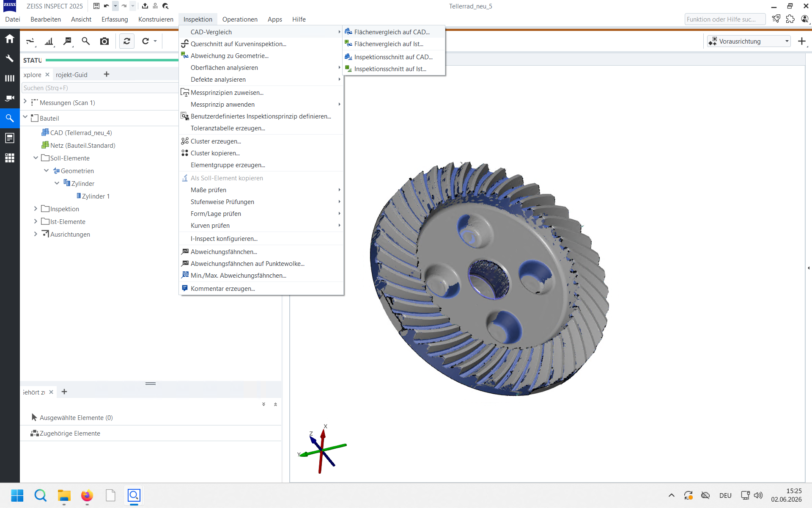812x508 pixels.
Task: Click the histogram chart toolbar icon
Action: (49, 41)
